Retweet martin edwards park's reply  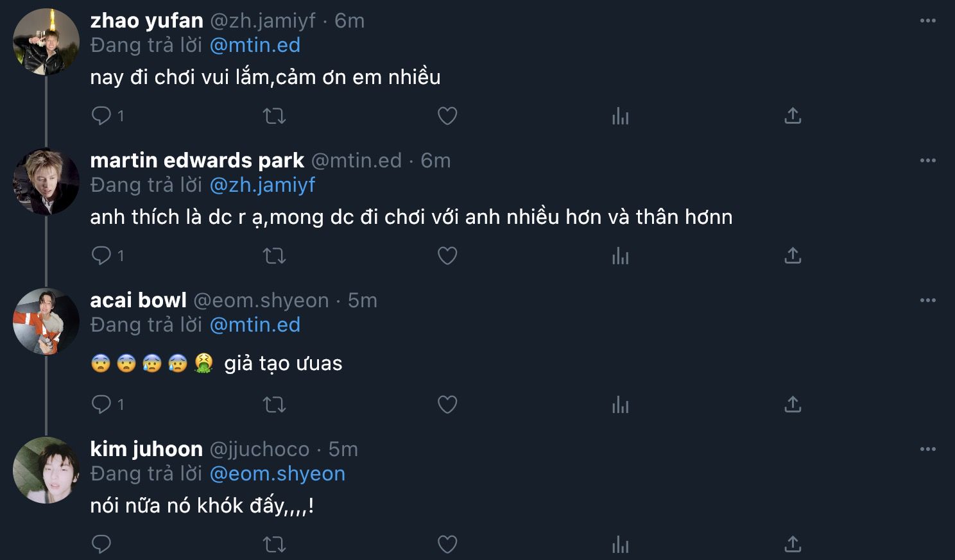tap(274, 256)
